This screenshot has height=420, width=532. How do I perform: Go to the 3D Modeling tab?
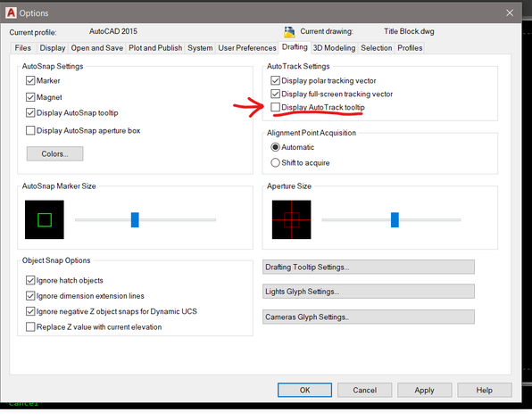(334, 48)
